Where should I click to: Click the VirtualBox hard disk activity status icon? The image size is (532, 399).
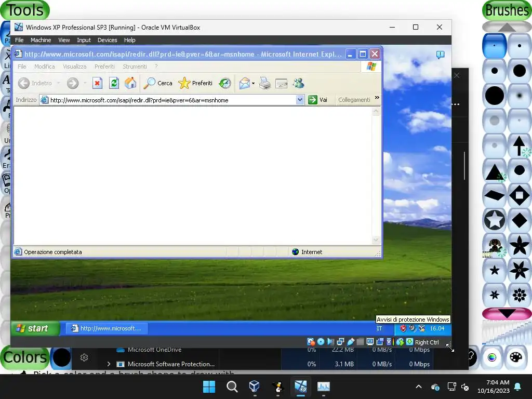tap(311, 342)
